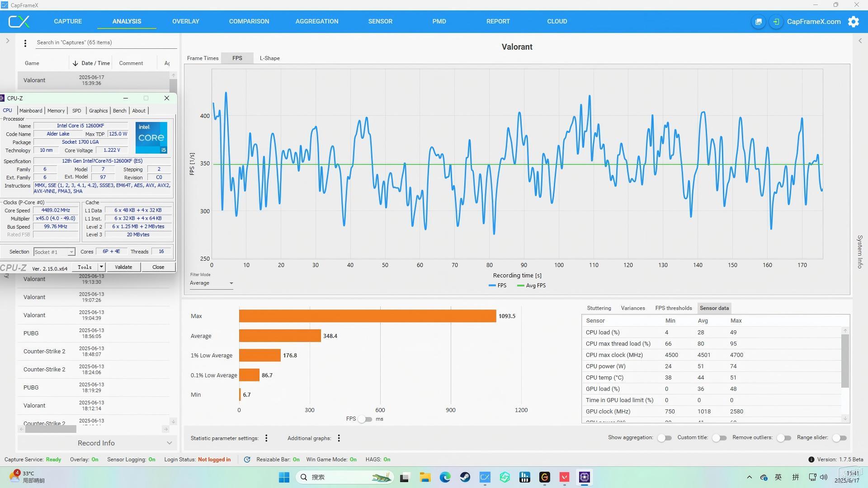Select Valorant capture from 19:07:26
This screenshot has width=868, height=488.
pyautogui.click(x=94, y=297)
